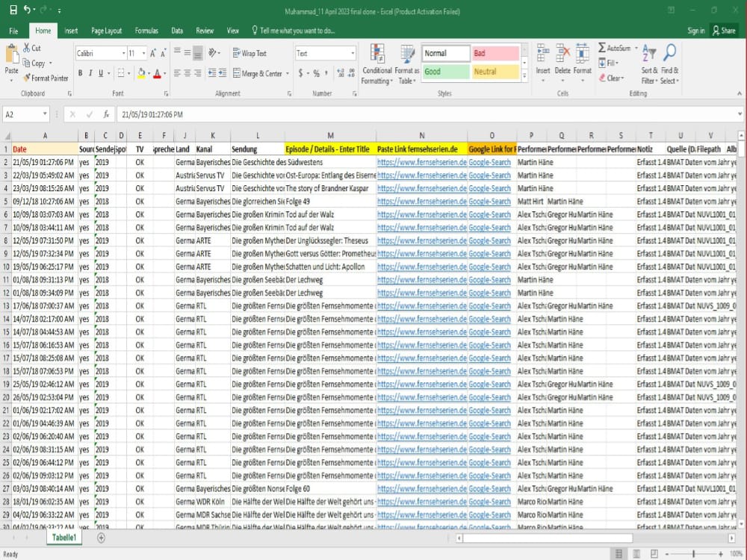Expand the cell Styles gallery

(x=524, y=76)
